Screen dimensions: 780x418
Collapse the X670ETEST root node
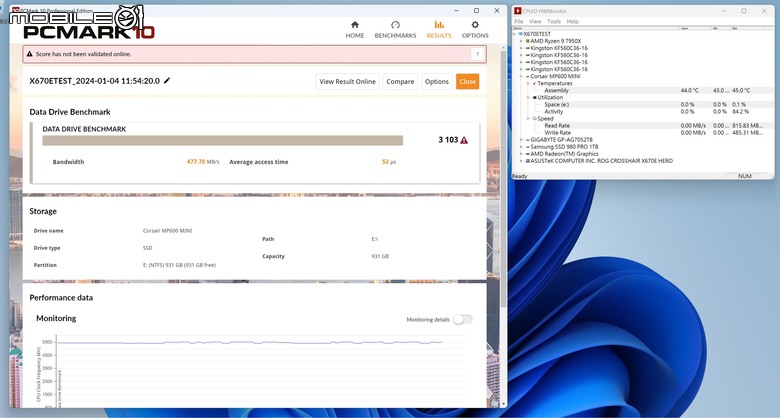click(515, 34)
